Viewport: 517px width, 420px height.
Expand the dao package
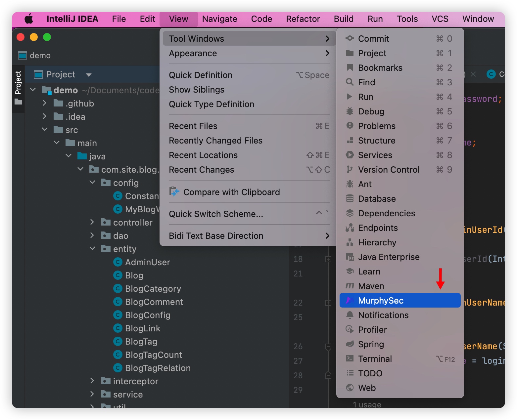(92, 235)
